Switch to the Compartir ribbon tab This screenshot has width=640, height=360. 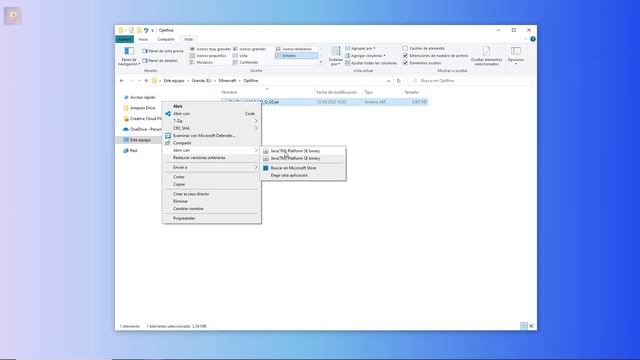click(166, 40)
